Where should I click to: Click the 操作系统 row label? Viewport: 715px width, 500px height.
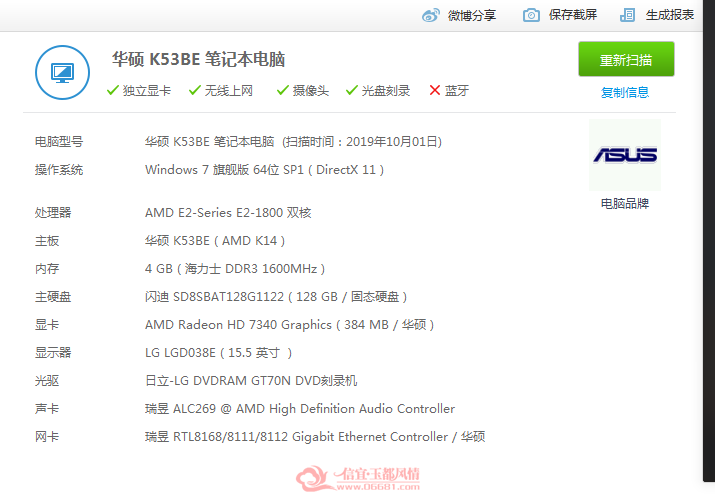(59, 170)
